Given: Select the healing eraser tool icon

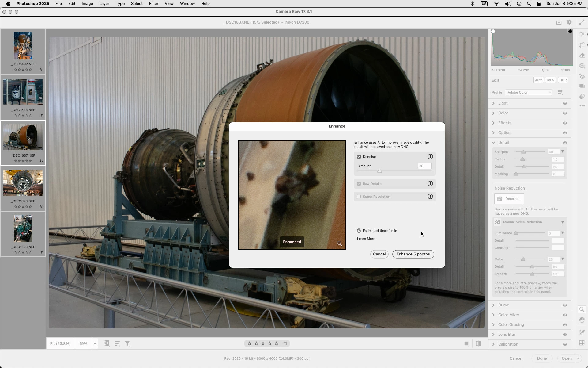Looking at the screenshot, I should 582,56.
